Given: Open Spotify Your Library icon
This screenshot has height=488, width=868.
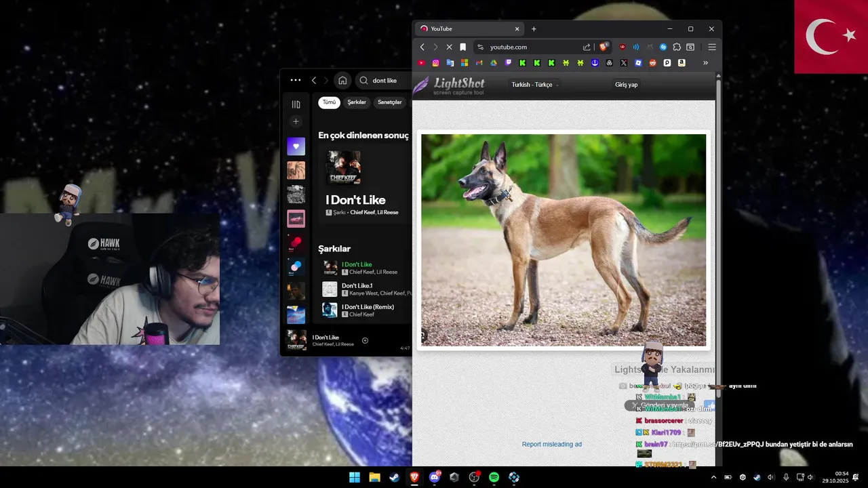Looking at the screenshot, I should click(x=296, y=104).
